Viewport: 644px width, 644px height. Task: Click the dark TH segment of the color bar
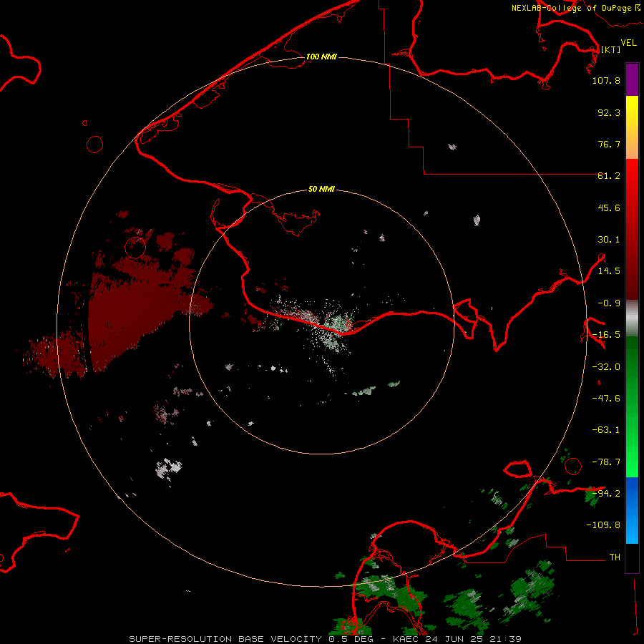click(632, 557)
